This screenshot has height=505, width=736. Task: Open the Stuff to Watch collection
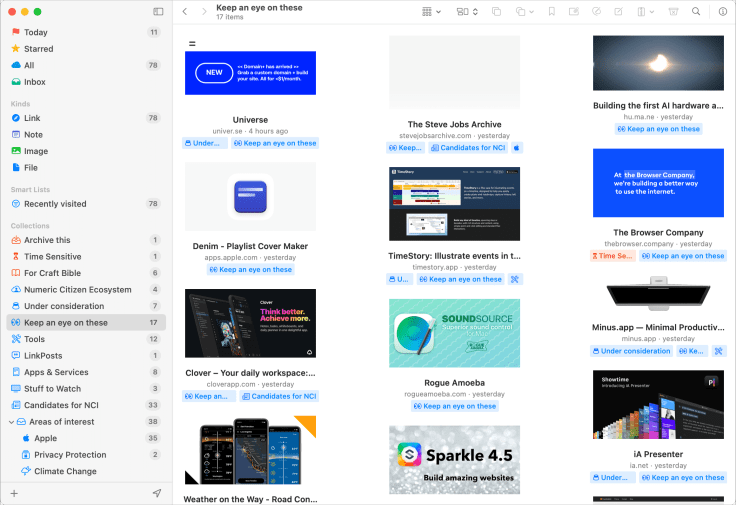[86, 389]
